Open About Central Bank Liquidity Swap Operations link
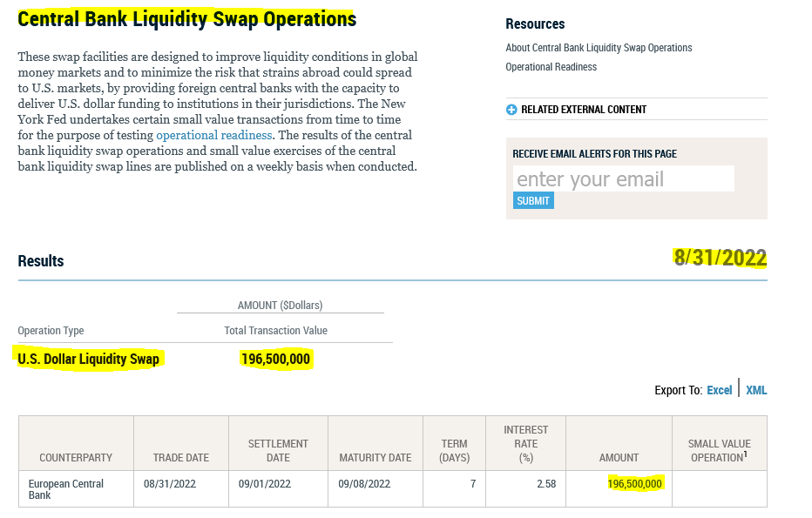 pyautogui.click(x=599, y=48)
